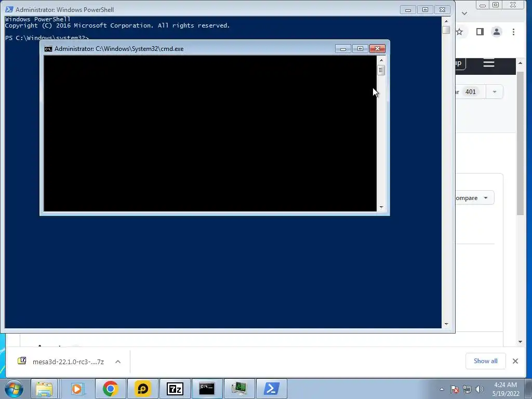Minimize the Chrome window
Viewport: 532px width, 399px height.
click(x=483, y=5)
